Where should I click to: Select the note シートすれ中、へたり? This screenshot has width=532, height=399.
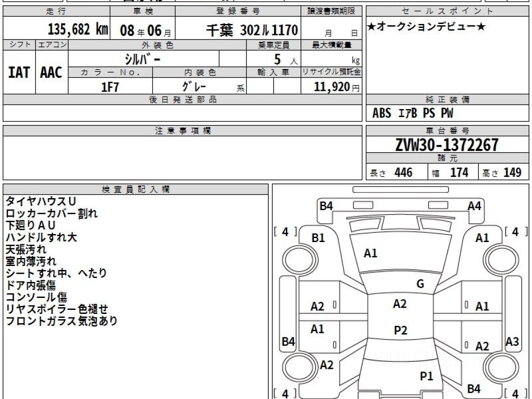pos(56,273)
